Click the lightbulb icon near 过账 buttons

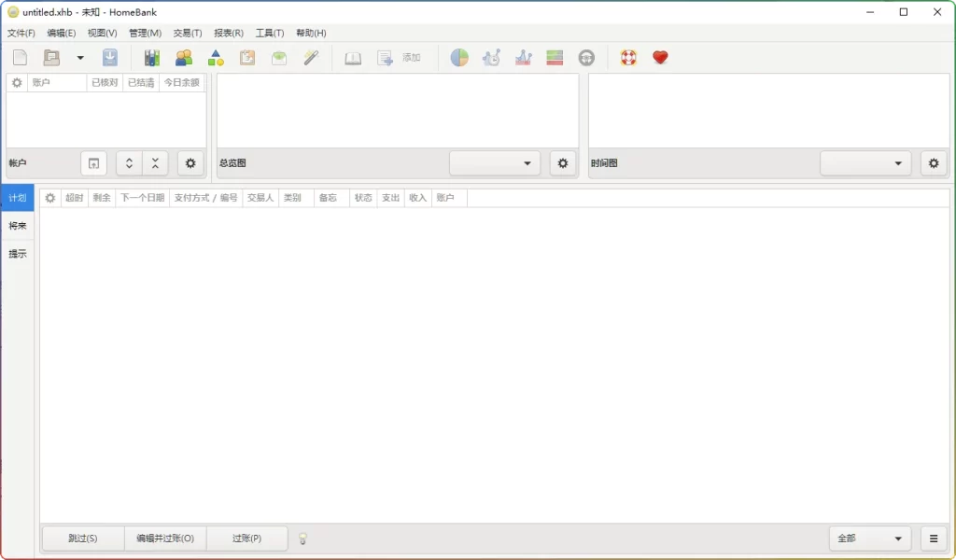[302, 538]
